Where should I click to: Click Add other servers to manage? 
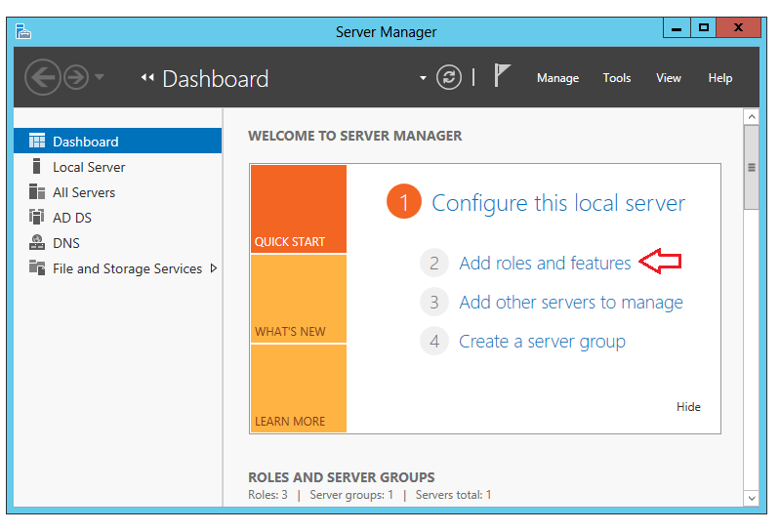pos(570,303)
